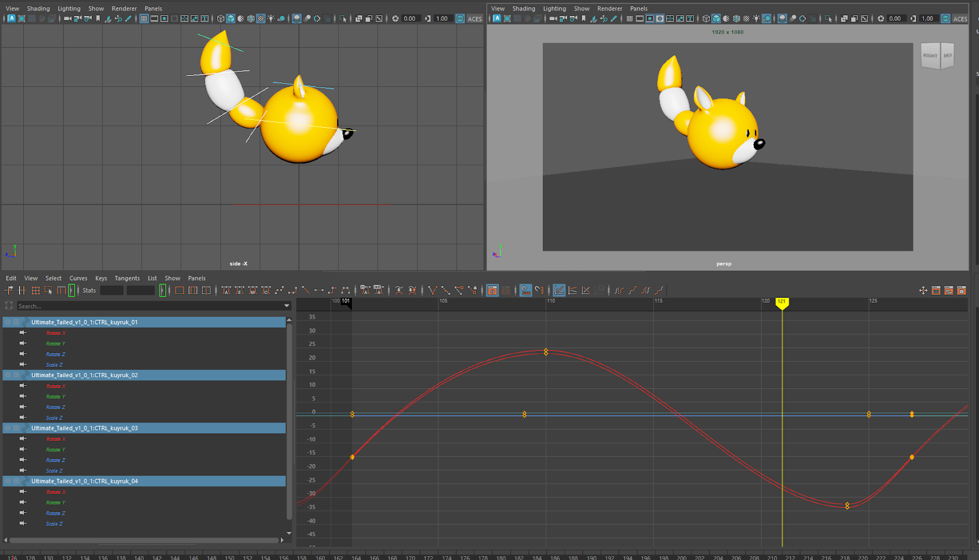
Task: Expand the Stats fields with green arrow
Action: pyautogui.click(x=162, y=290)
